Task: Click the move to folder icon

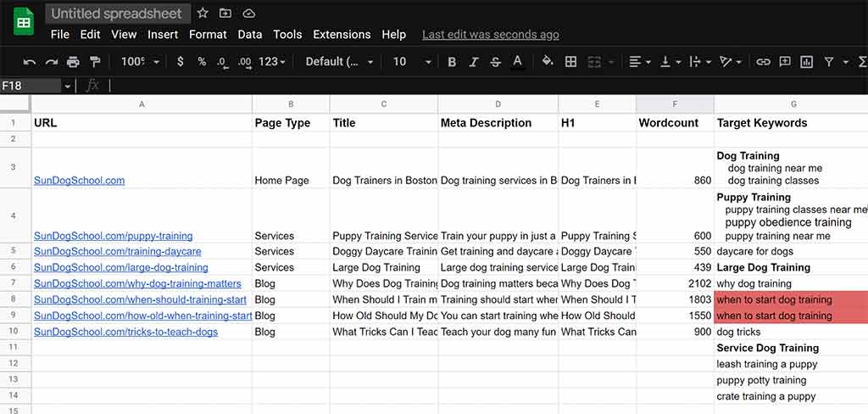Action: (x=225, y=14)
